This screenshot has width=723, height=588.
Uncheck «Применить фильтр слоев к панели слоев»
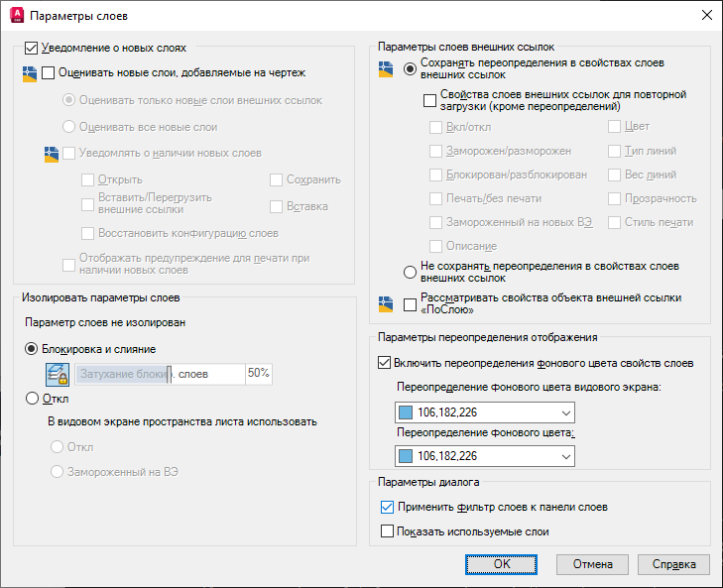[387, 507]
